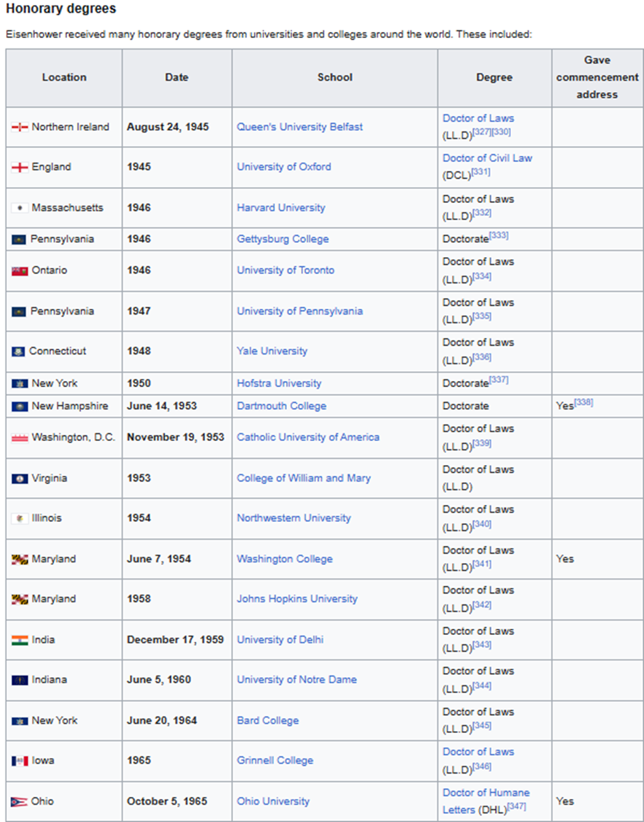Open University of Pennsylvania link
This screenshot has width=644, height=822.
(299, 312)
